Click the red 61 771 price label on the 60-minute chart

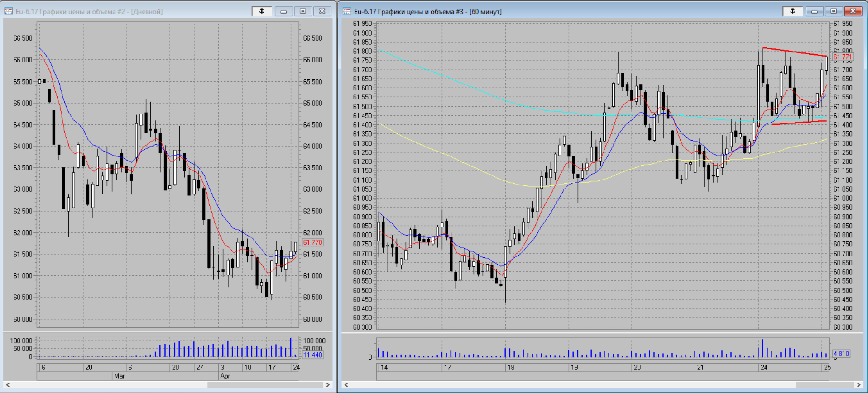pyautogui.click(x=843, y=57)
